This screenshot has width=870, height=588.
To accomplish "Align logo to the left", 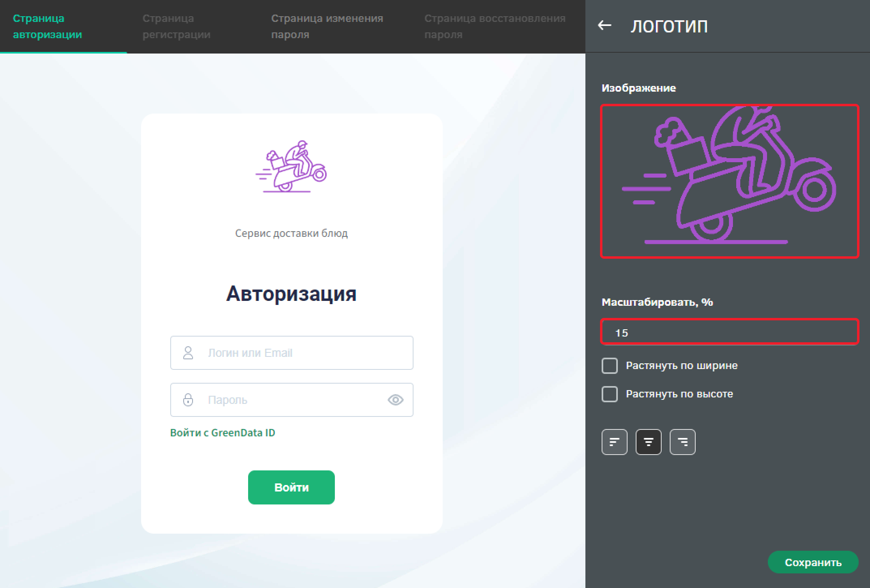I will point(614,442).
